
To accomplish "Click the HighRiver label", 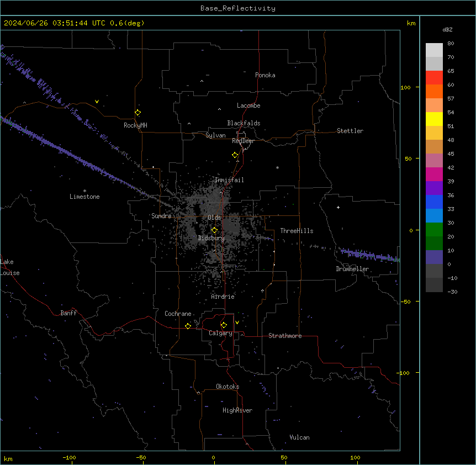I will (x=237, y=410).
